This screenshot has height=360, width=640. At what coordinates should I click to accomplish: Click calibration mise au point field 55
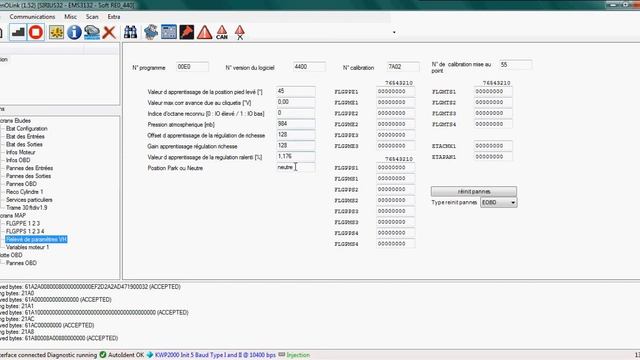pos(516,65)
